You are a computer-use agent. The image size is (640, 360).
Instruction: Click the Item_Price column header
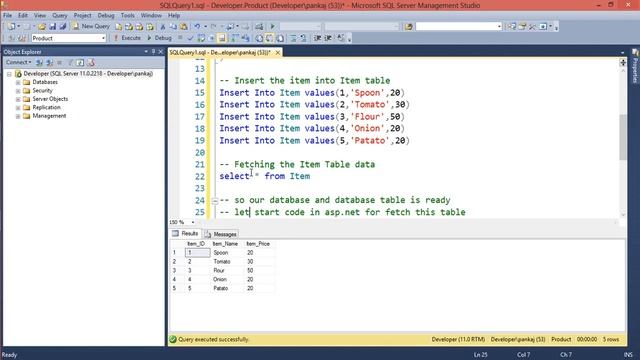tap(259, 244)
